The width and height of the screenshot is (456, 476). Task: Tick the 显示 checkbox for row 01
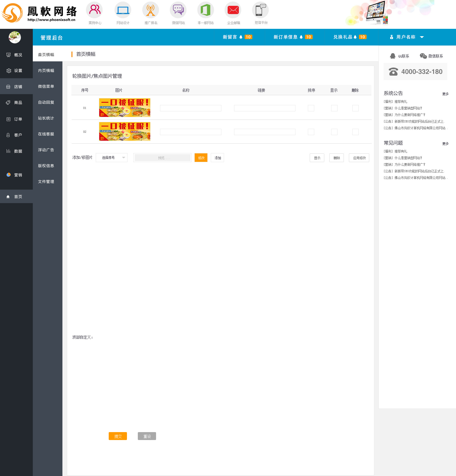click(334, 108)
